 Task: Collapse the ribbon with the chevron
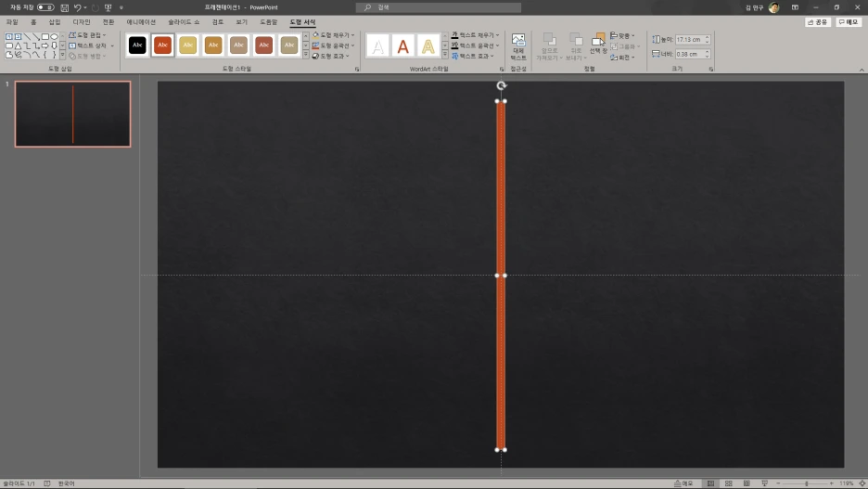[862, 70]
